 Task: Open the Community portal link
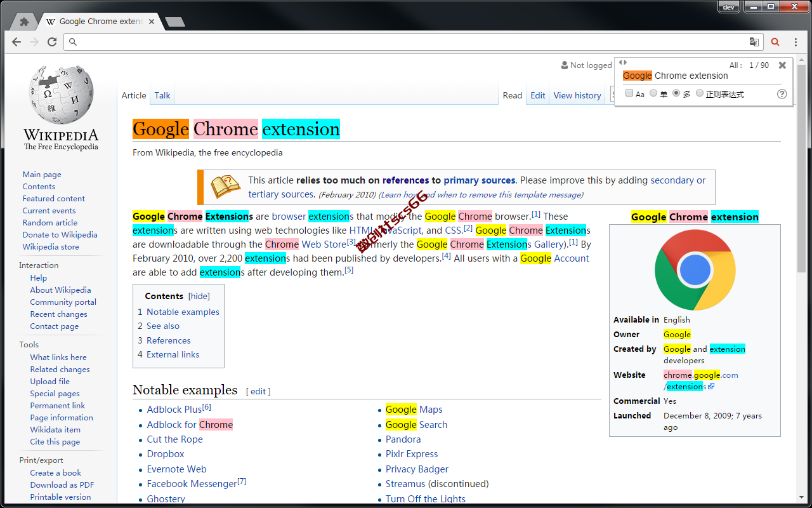(x=63, y=302)
